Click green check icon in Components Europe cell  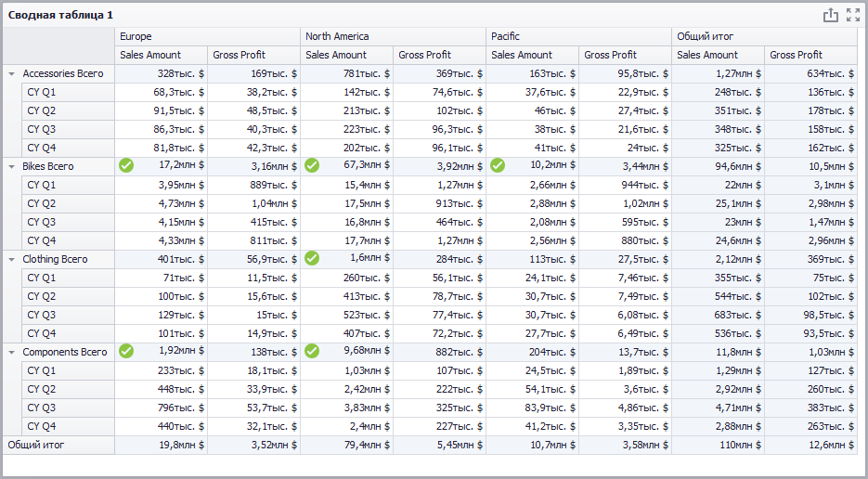pyautogui.click(x=127, y=351)
